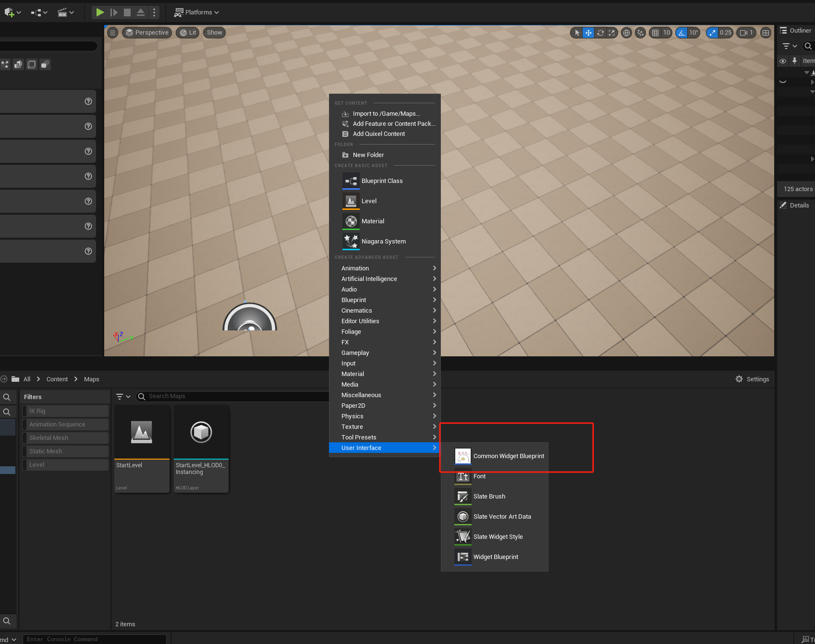Switch to the Rotate tool
Screen dimensions: 815x644
click(x=600, y=33)
